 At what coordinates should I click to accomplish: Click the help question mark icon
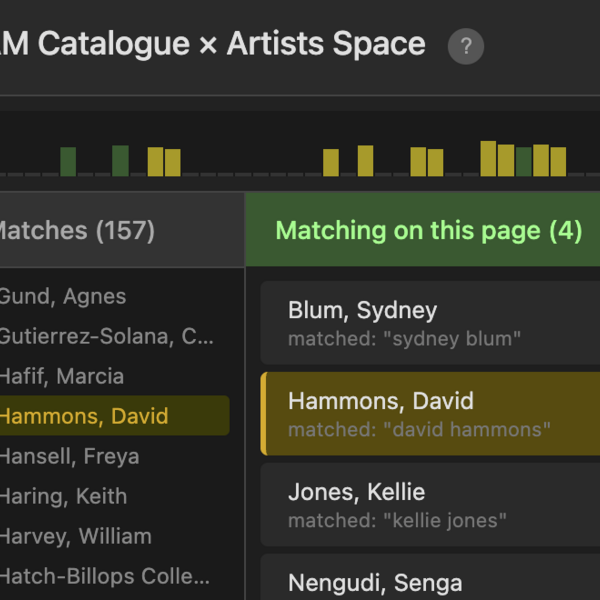(x=466, y=46)
